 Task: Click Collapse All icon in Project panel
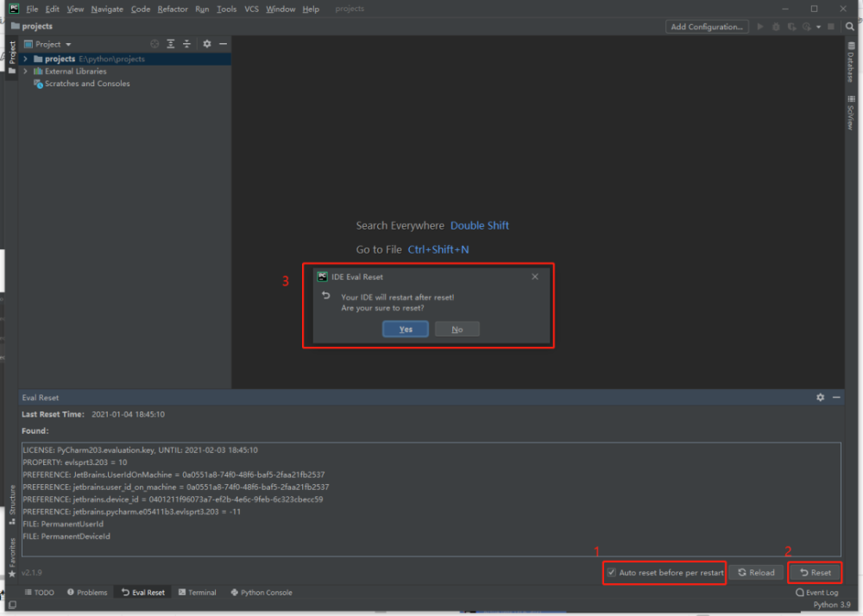click(x=186, y=44)
